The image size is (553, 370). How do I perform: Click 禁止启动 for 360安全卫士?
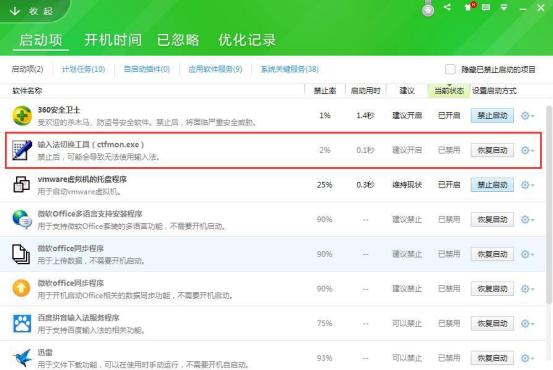(x=492, y=115)
